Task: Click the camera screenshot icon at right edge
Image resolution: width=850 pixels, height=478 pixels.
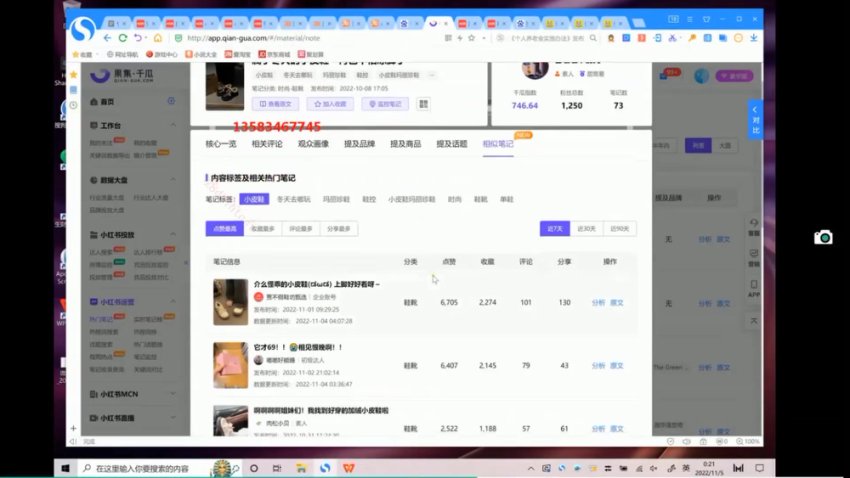Action: pyautogui.click(x=822, y=237)
